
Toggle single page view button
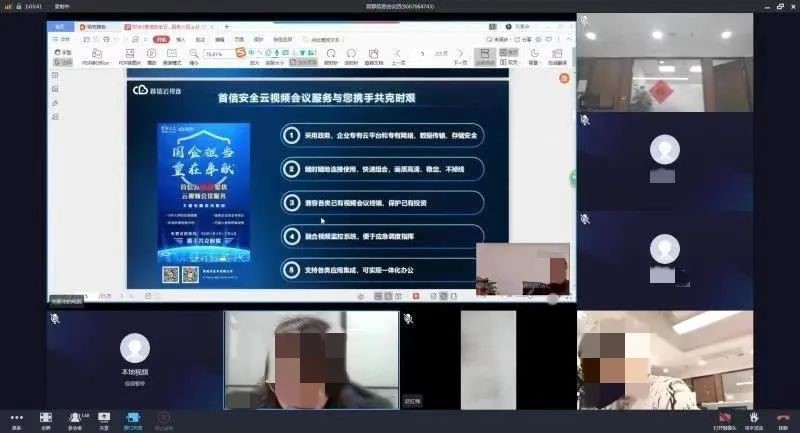(x=509, y=52)
